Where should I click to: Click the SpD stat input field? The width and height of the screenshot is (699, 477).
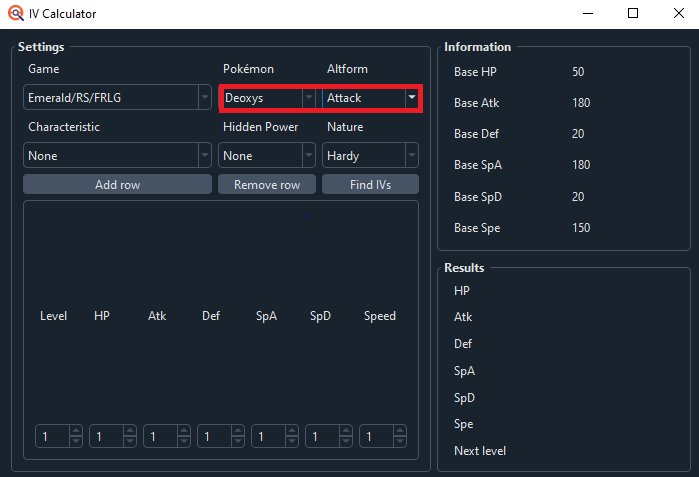pyautogui.click(x=322, y=436)
